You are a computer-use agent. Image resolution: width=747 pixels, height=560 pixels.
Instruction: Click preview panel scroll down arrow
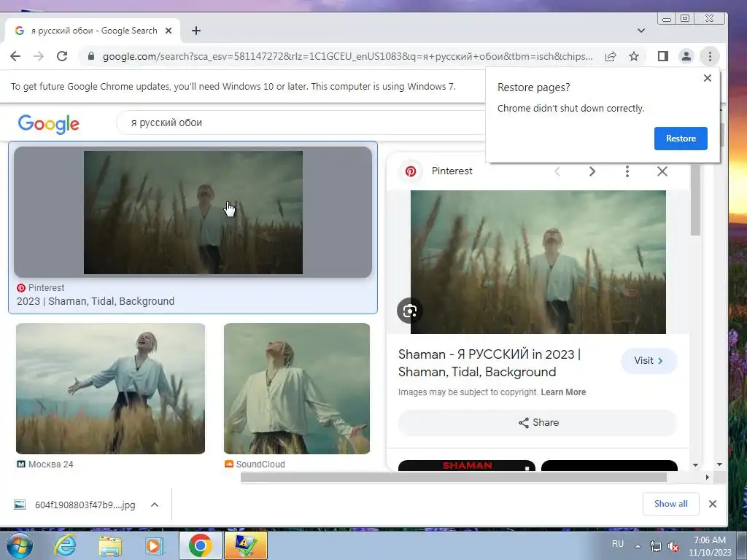point(695,464)
